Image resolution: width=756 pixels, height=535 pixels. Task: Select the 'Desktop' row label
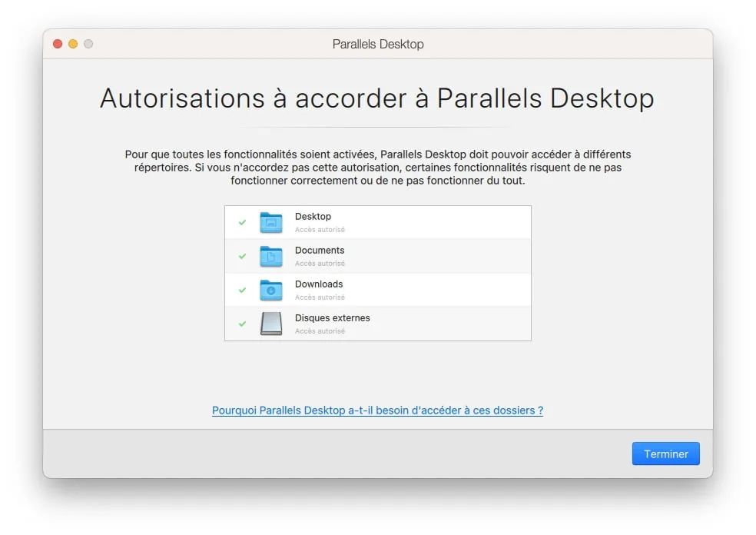click(x=313, y=217)
